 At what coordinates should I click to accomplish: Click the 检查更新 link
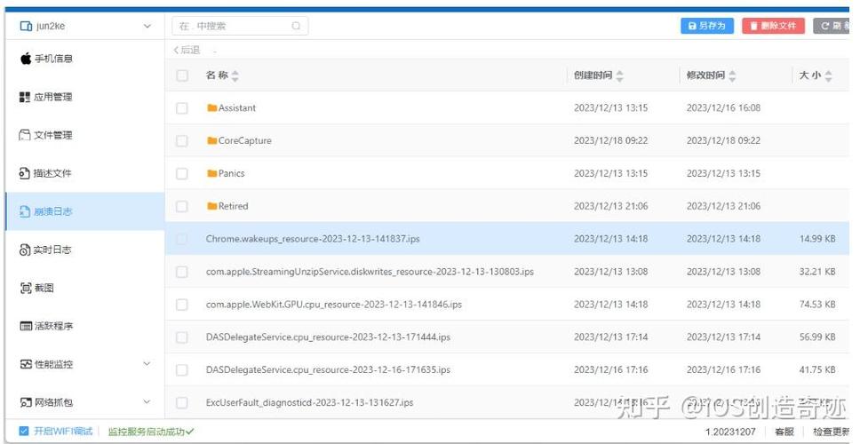[831, 432]
